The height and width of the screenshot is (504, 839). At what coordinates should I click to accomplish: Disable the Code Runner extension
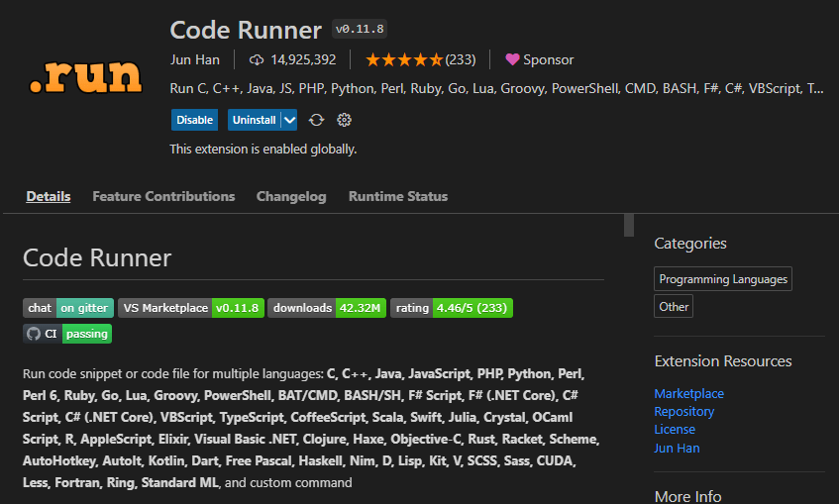[194, 120]
